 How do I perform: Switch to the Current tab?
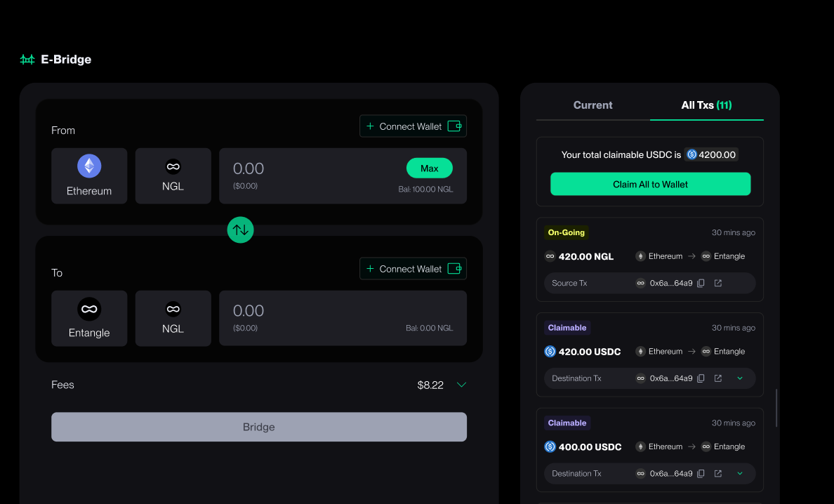593,105
